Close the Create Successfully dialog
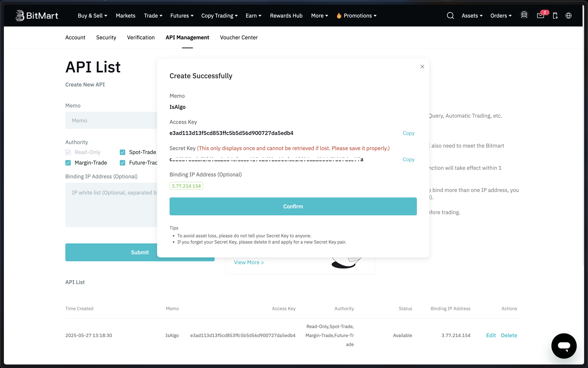 [x=422, y=67]
